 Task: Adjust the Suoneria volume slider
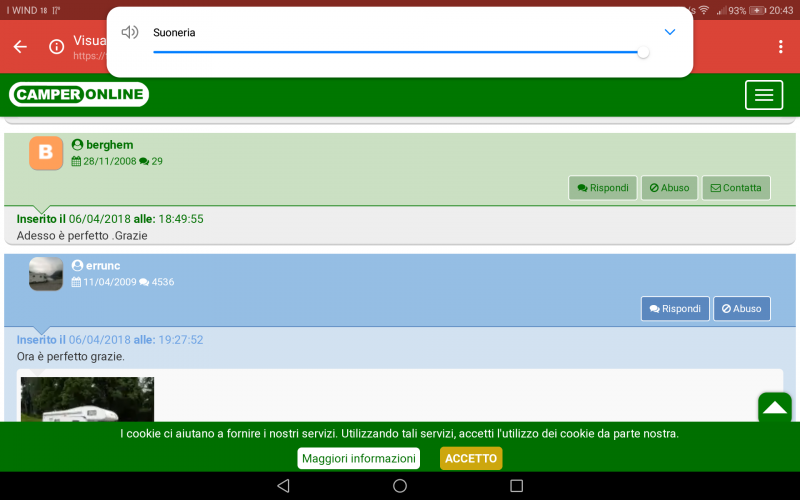coord(398,52)
